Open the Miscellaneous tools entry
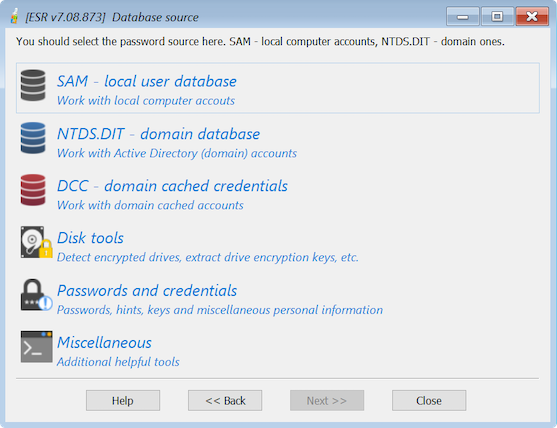This screenshot has width=557, height=428. [x=104, y=343]
